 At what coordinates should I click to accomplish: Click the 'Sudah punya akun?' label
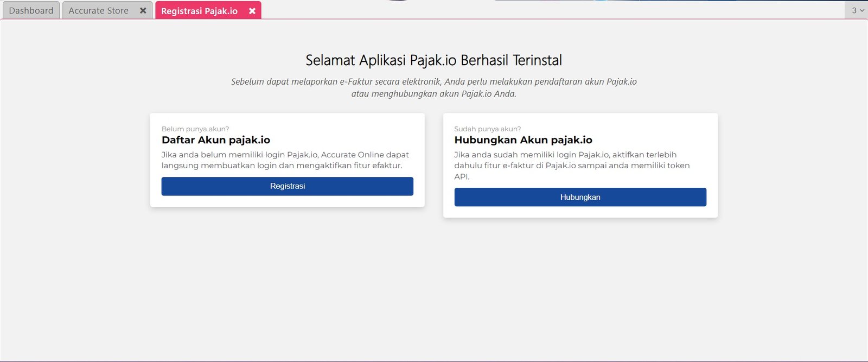487,129
